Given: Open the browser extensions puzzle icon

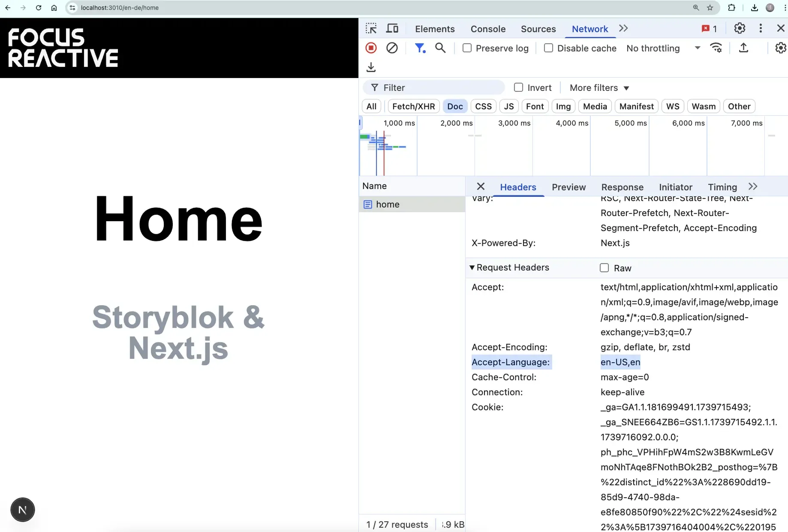Looking at the screenshot, I should click(731, 8).
